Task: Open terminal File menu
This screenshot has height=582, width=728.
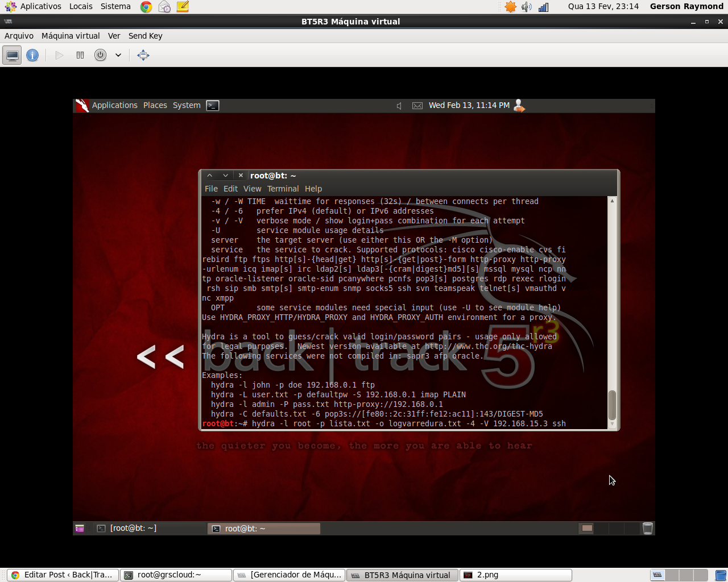Action: coord(211,189)
